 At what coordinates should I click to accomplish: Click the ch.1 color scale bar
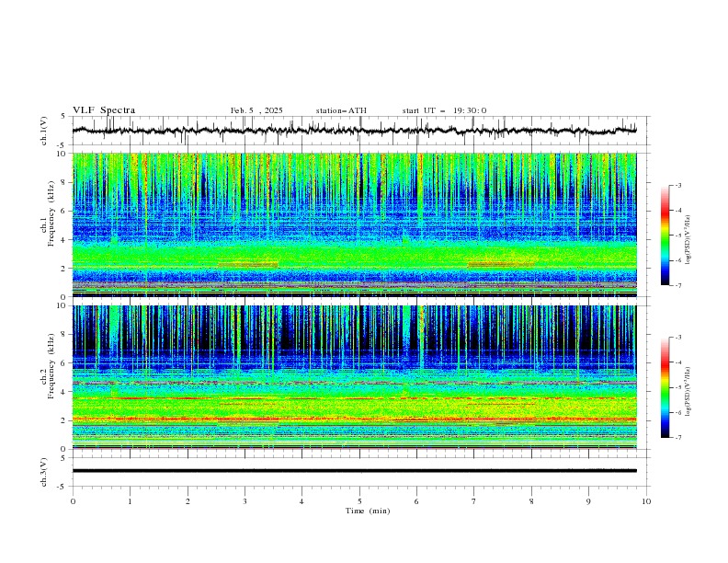[x=665, y=236]
